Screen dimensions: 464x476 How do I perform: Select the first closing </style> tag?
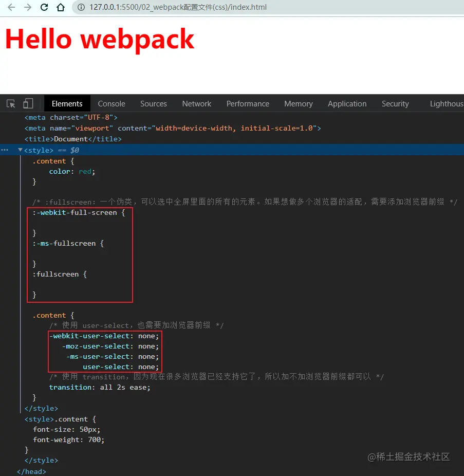tap(41, 408)
